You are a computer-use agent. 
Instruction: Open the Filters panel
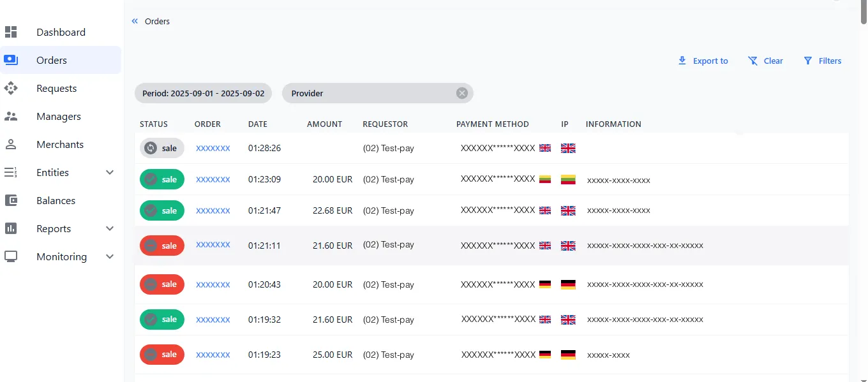(x=822, y=61)
